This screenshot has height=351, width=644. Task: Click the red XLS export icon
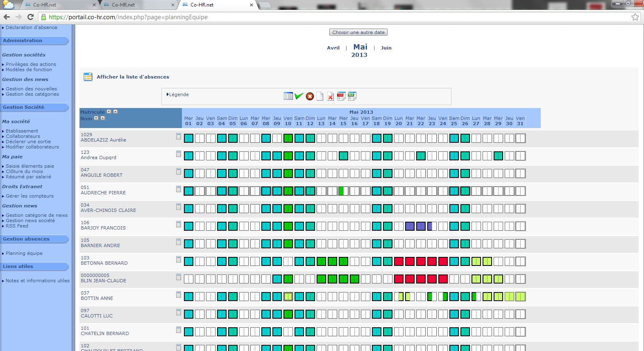coord(341,96)
